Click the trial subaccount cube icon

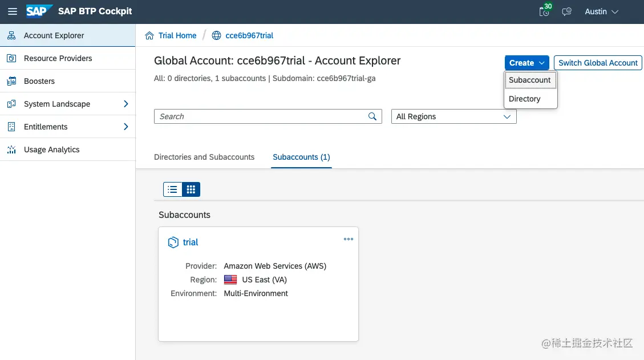[x=173, y=242]
